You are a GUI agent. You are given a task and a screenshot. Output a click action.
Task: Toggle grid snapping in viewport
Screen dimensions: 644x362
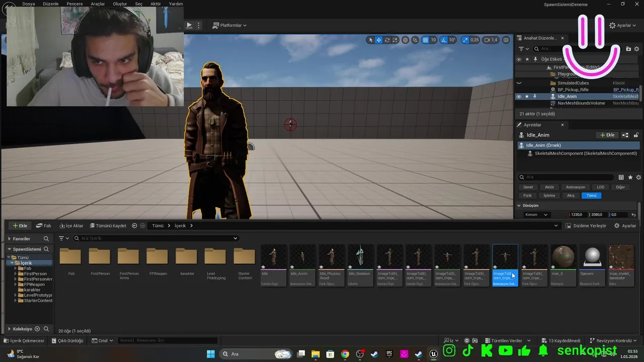426,40
